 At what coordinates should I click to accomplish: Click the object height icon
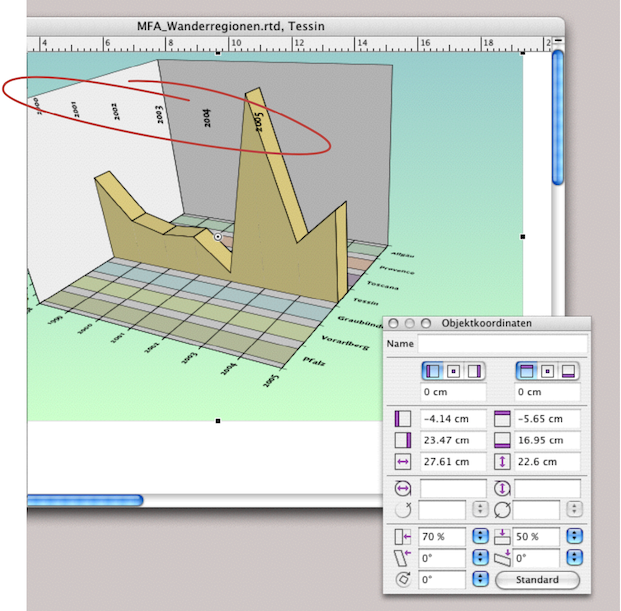click(x=502, y=462)
